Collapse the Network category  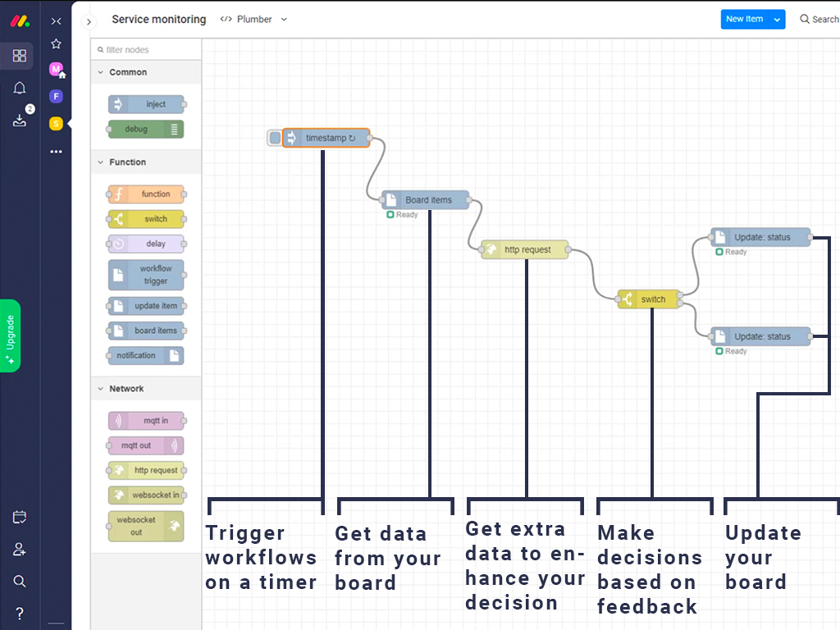click(x=146, y=389)
